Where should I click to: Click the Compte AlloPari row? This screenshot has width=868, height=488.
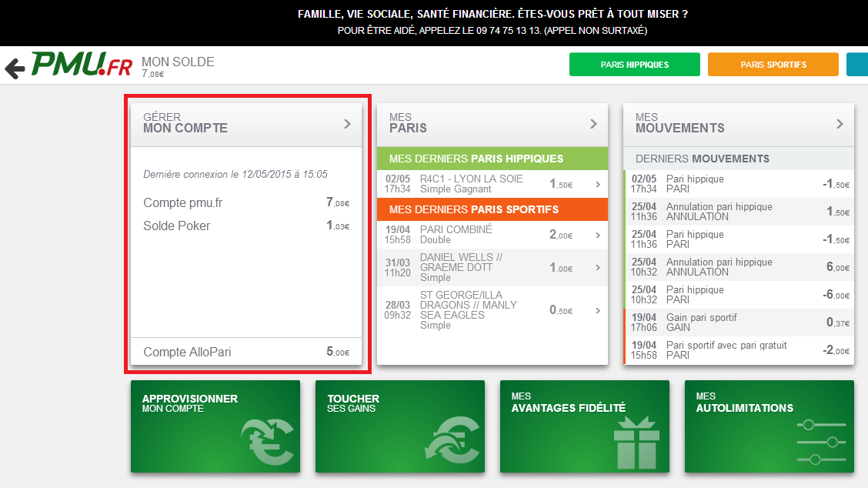pos(246,352)
